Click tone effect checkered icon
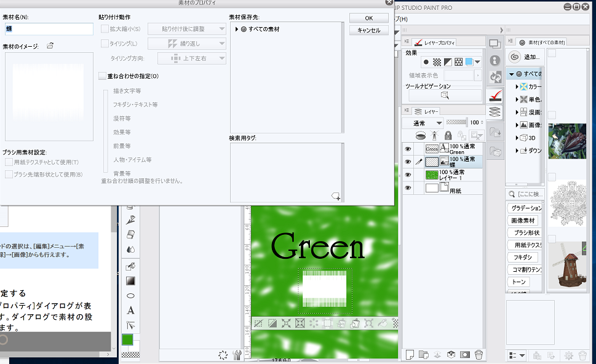This screenshot has height=364, width=596. coord(437,62)
